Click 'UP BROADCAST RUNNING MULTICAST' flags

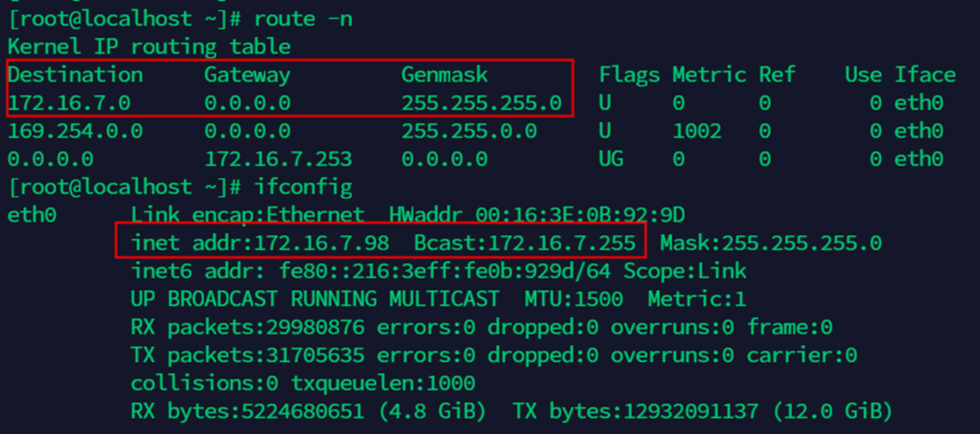315,299
